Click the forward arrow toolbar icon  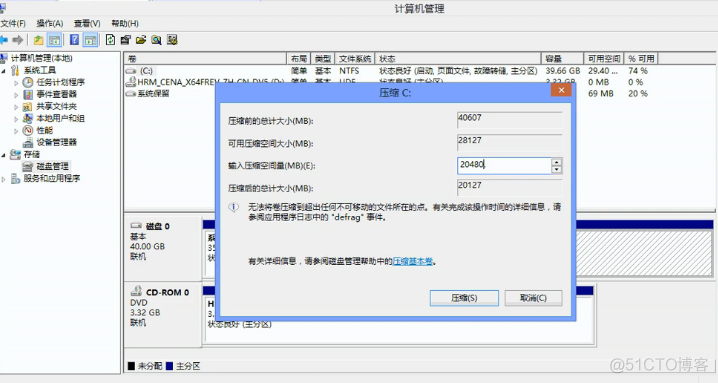point(18,40)
